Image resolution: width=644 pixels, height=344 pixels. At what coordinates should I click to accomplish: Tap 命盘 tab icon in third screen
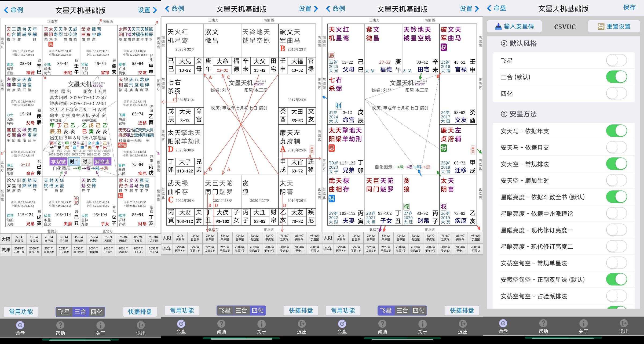(x=342, y=324)
